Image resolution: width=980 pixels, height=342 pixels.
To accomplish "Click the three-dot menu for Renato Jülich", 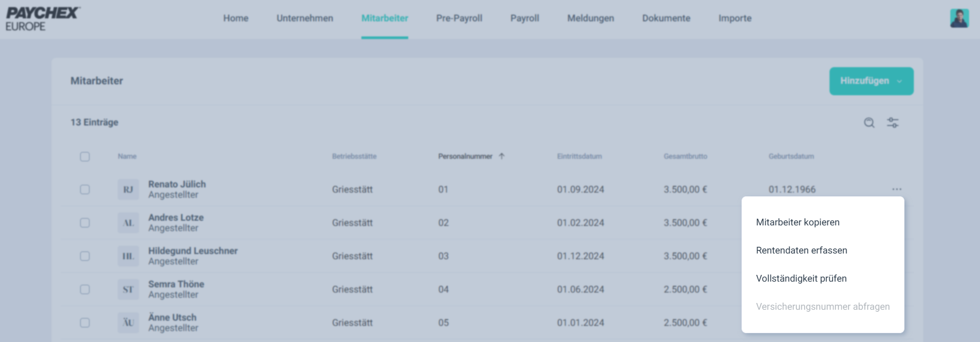I will tap(896, 189).
